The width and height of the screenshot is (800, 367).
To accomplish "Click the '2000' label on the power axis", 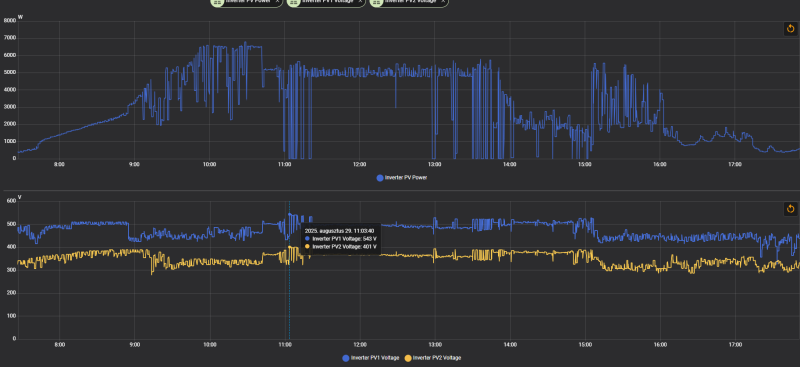I will pos(10,124).
